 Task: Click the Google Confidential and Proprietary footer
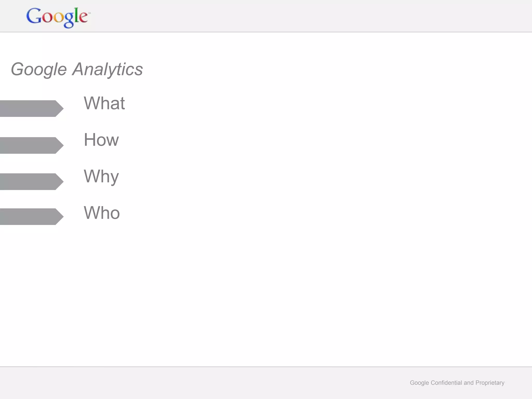tap(457, 383)
